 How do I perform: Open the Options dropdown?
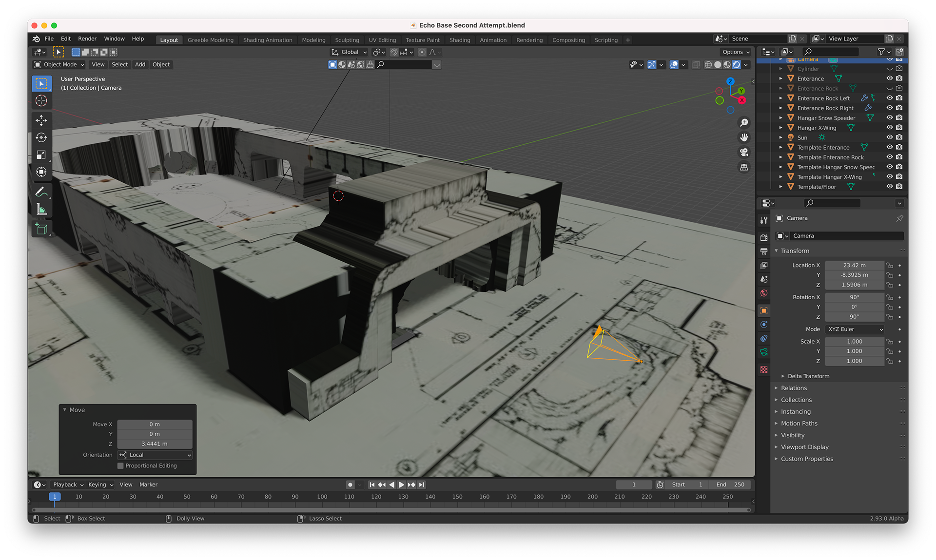coord(736,52)
